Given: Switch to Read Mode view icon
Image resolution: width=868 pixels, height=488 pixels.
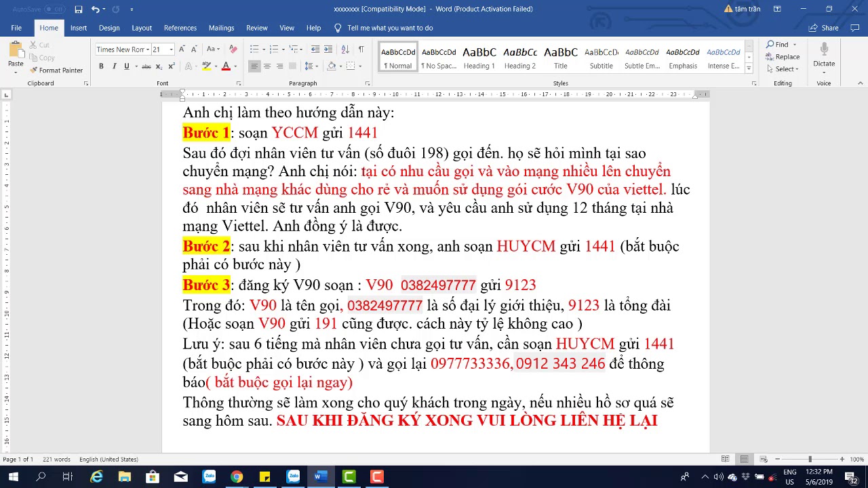Looking at the screenshot, I should point(725,460).
